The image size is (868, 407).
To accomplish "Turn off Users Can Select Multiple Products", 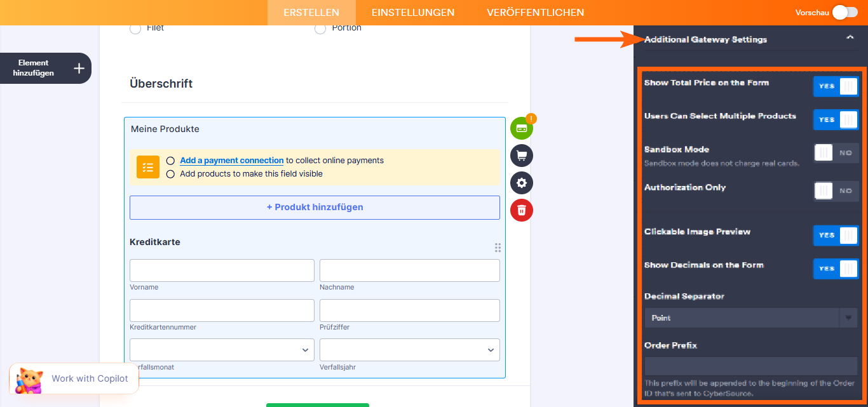I will tap(836, 119).
